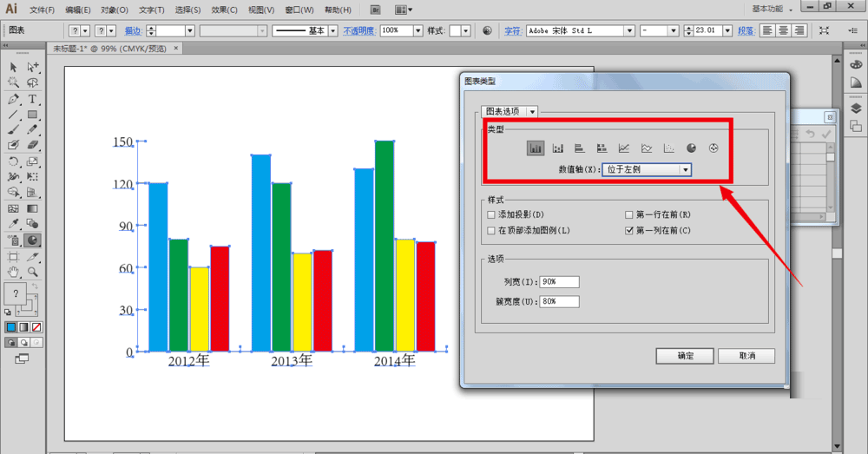
Task: Select the Pencil tool
Action: (33, 129)
